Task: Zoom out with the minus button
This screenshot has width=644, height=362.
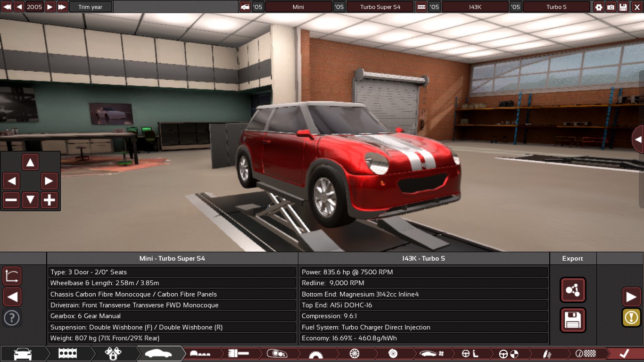Action: (x=11, y=200)
